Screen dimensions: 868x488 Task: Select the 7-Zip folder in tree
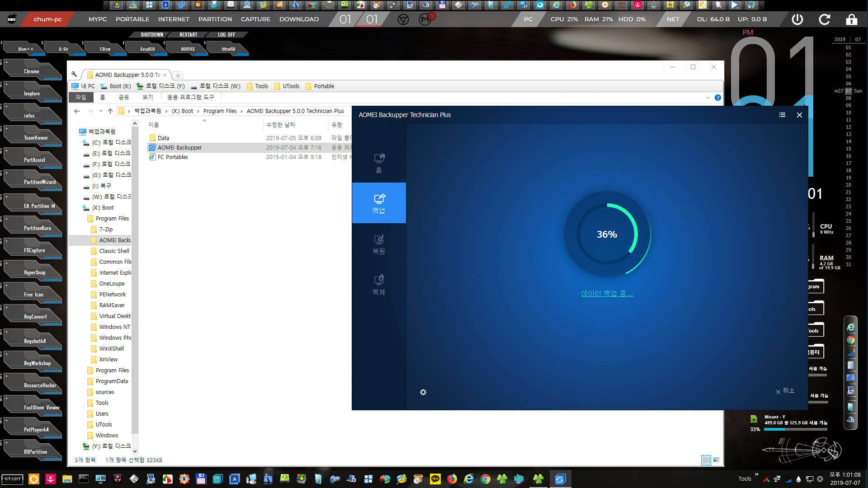[106, 230]
